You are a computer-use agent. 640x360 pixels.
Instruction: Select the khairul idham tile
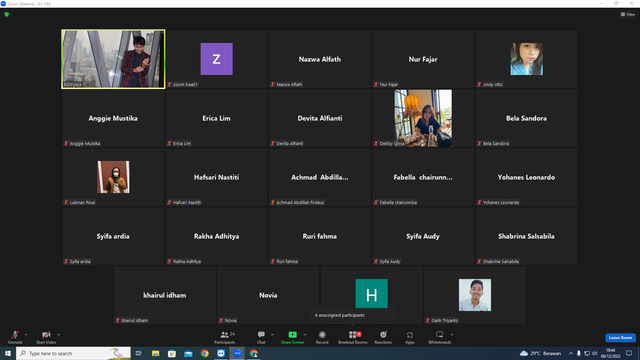(165, 295)
